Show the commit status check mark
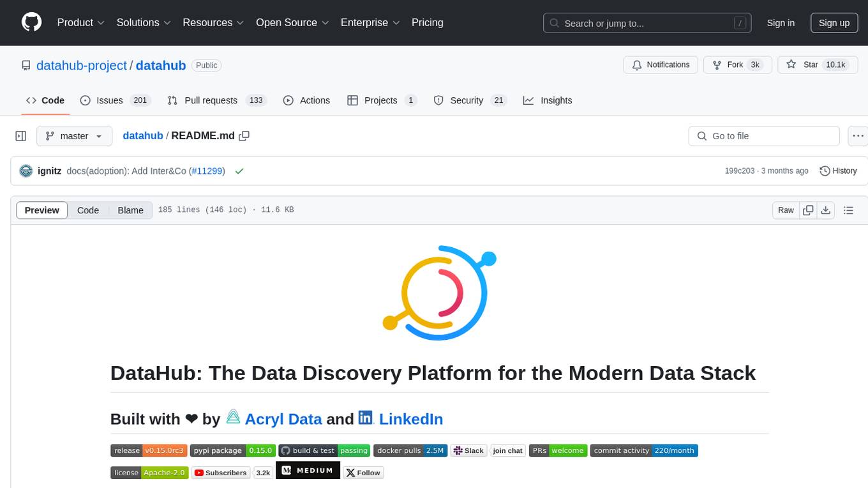Viewport: 868px width, 488px height. point(239,171)
